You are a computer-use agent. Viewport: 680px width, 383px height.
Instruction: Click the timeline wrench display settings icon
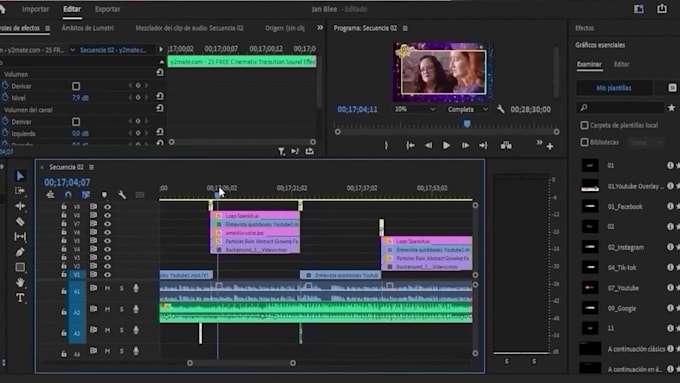point(122,195)
